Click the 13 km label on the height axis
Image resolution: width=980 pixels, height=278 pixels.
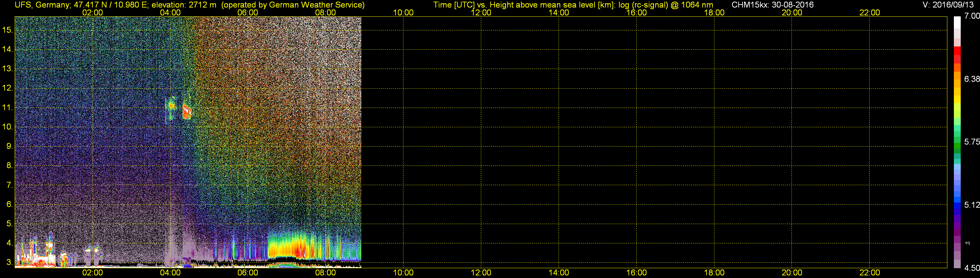8,69
